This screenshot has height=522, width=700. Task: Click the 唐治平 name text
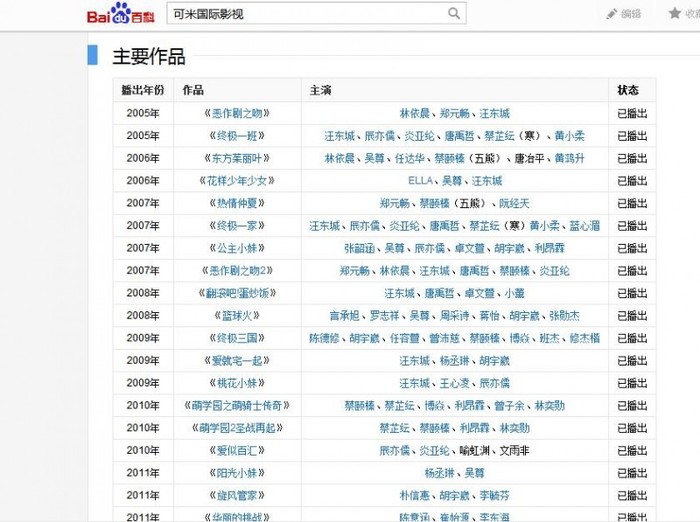pyautogui.click(x=529, y=158)
